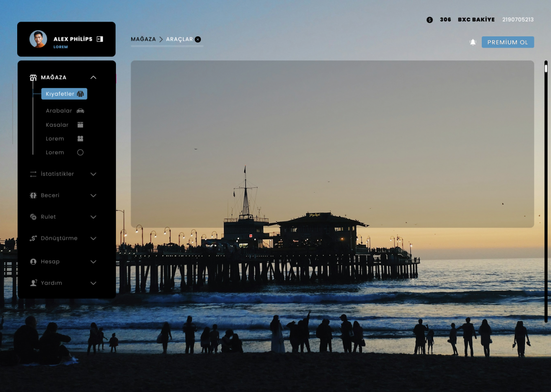The width and height of the screenshot is (551, 392).
Task: Click the card icon beside Alex Philips
Action: click(x=100, y=39)
